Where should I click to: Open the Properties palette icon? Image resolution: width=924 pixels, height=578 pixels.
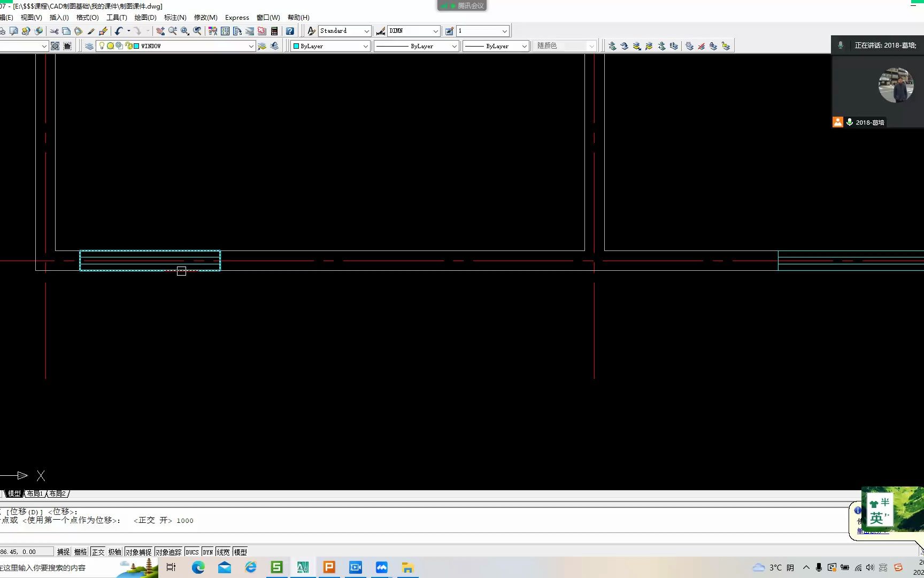(213, 31)
